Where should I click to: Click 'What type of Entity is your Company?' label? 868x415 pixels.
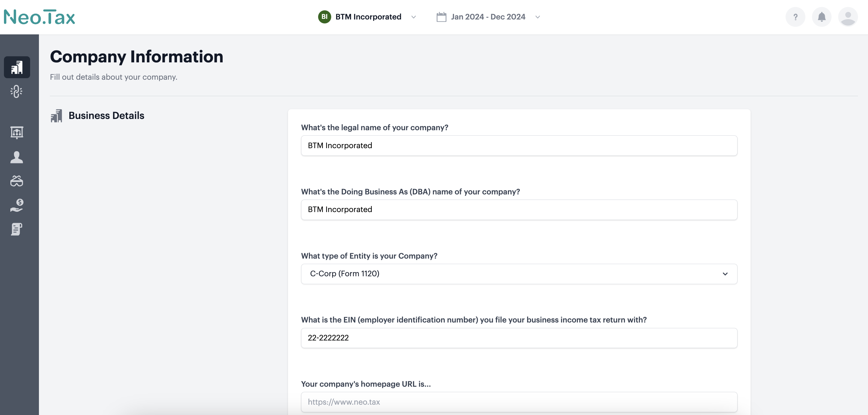click(369, 256)
